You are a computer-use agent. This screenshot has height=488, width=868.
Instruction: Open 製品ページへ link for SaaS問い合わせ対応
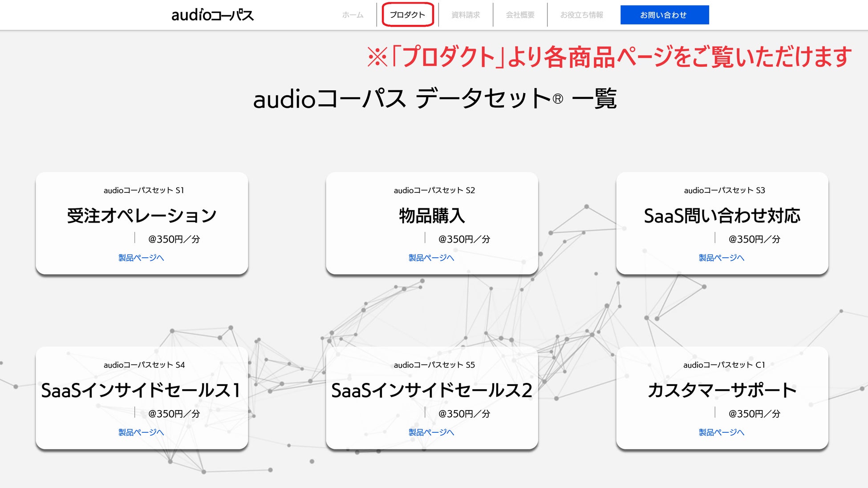point(722,258)
